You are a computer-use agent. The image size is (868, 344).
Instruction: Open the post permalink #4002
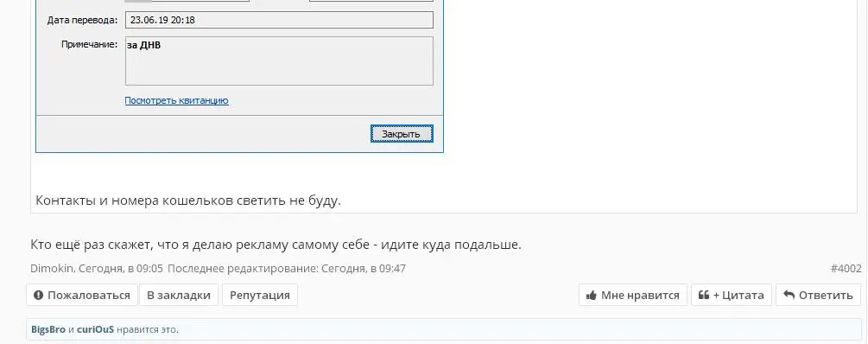pyautogui.click(x=846, y=269)
